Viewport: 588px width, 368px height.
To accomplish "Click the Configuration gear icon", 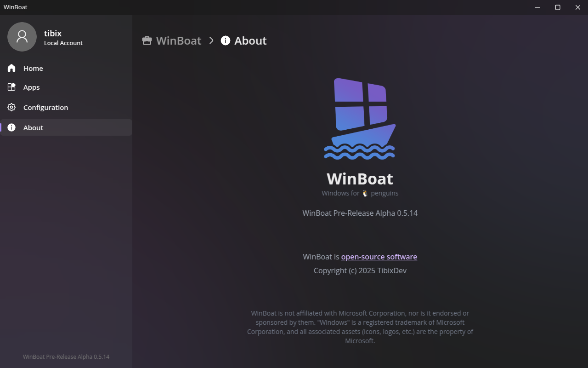I will tap(11, 107).
